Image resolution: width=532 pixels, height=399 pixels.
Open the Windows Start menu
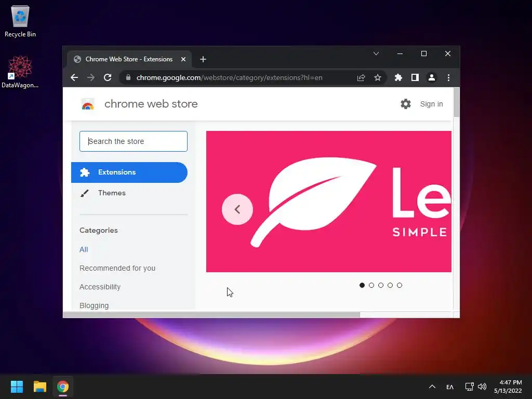pos(17,387)
